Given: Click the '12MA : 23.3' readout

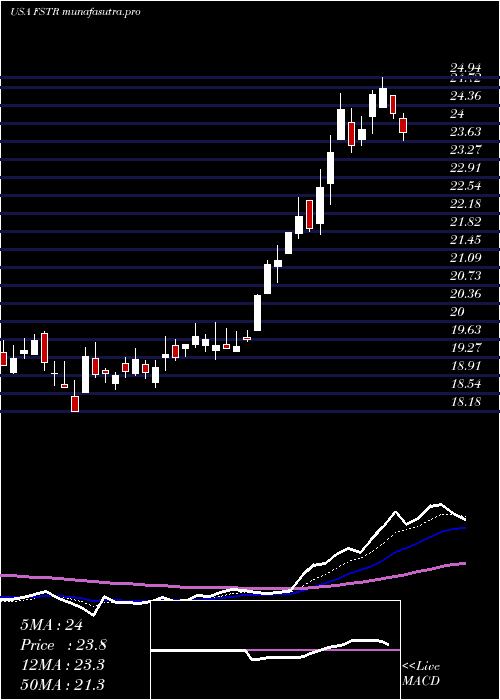Looking at the screenshot, I should click(62, 665).
